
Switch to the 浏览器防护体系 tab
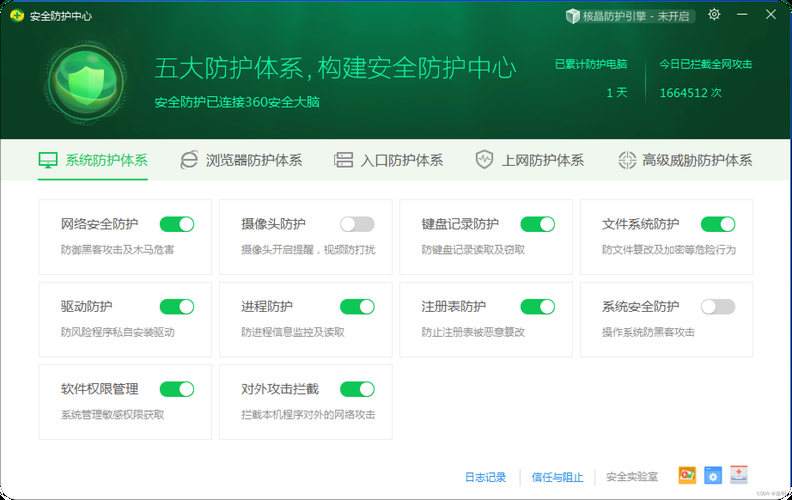pyautogui.click(x=241, y=160)
